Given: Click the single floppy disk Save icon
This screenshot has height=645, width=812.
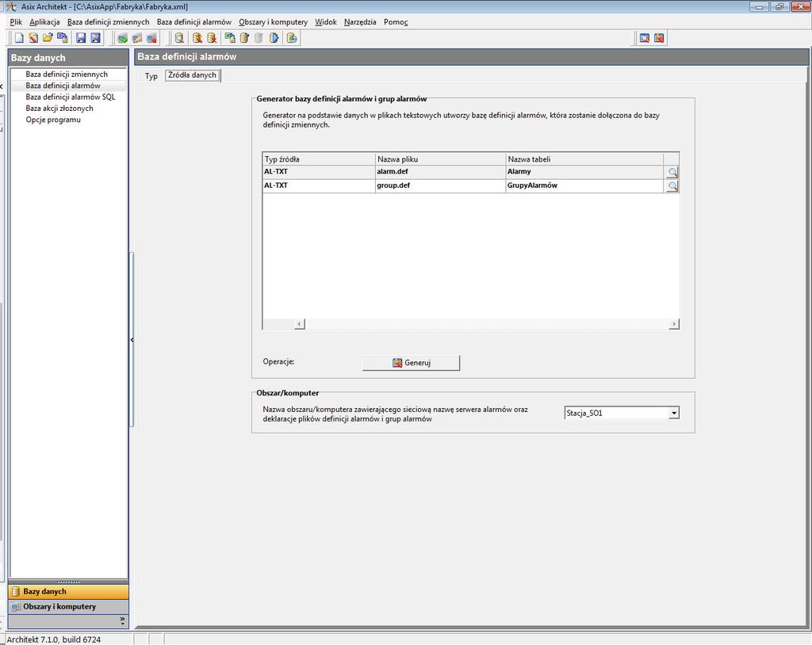Looking at the screenshot, I should 82,38.
